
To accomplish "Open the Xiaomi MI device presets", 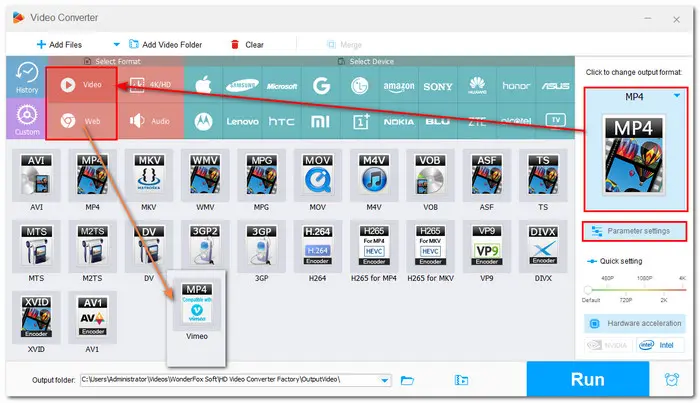I will click(x=320, y=121).
